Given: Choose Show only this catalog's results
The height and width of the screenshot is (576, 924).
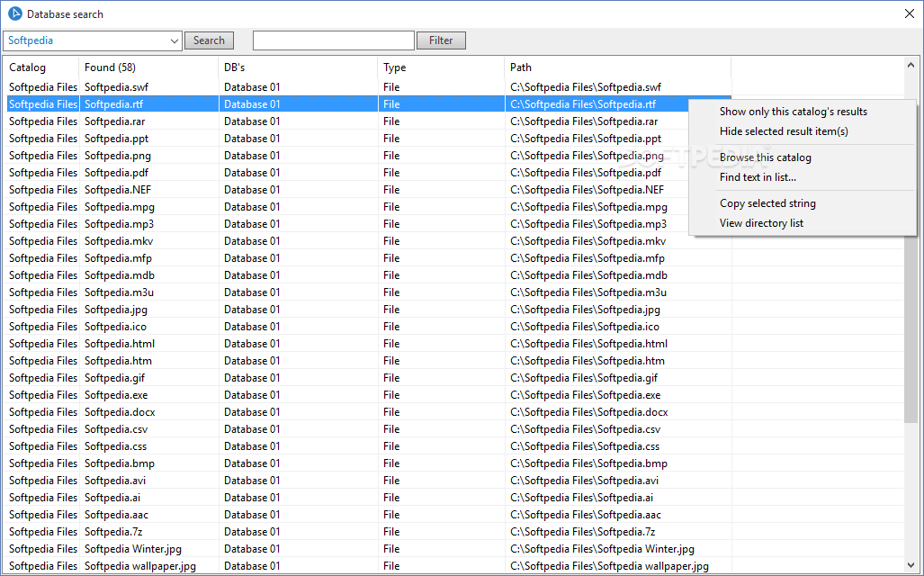Looking at the screenshot, I should [794, 112].
